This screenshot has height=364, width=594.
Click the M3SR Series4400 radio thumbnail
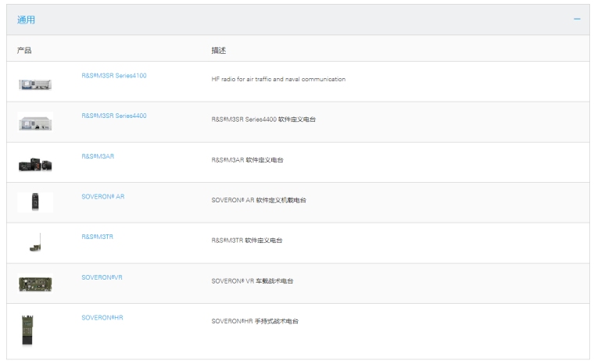click(35, 123)
